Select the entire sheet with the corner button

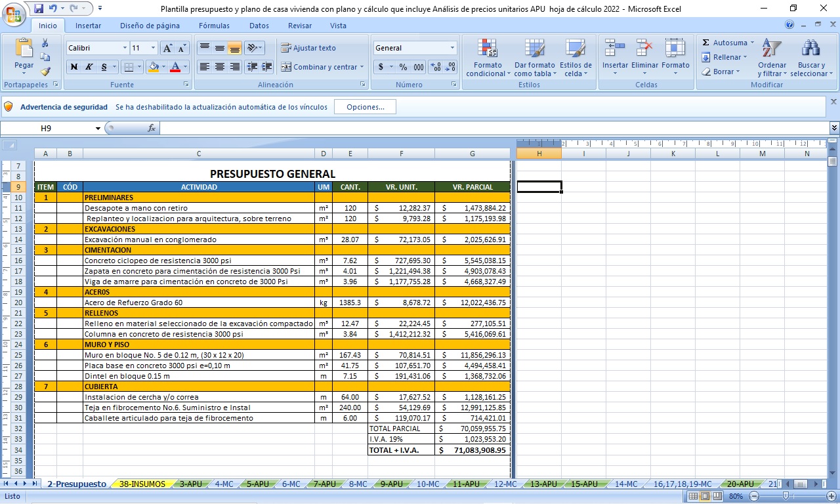[x=9, y=144]
